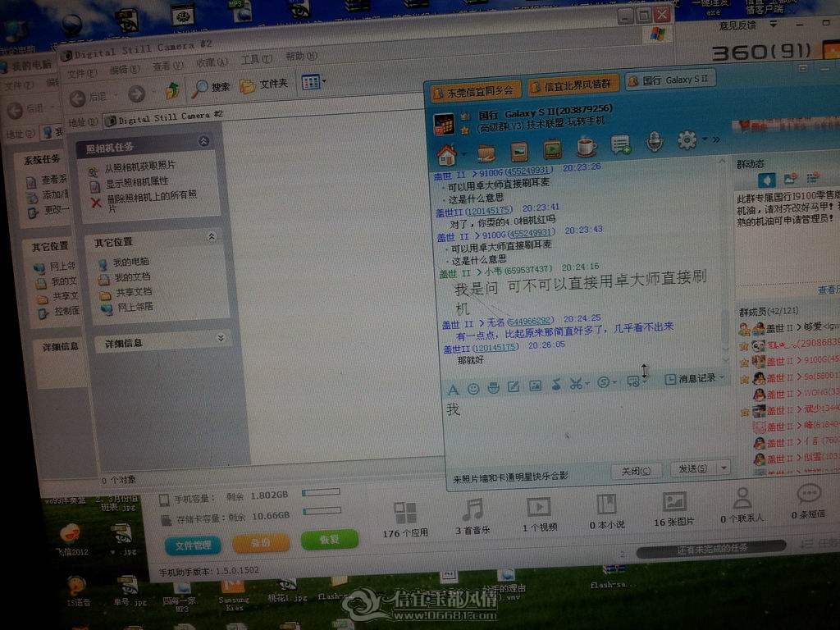Open the 编辑(E) menu in Digital Still Camera window
840x630 pixels.
coord(125,70)
